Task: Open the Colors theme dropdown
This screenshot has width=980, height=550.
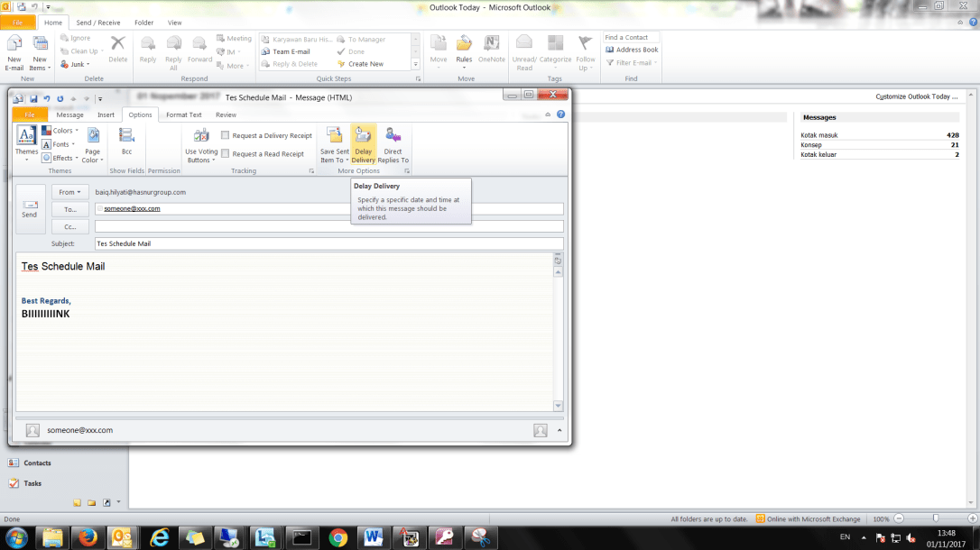Action: 61,131
